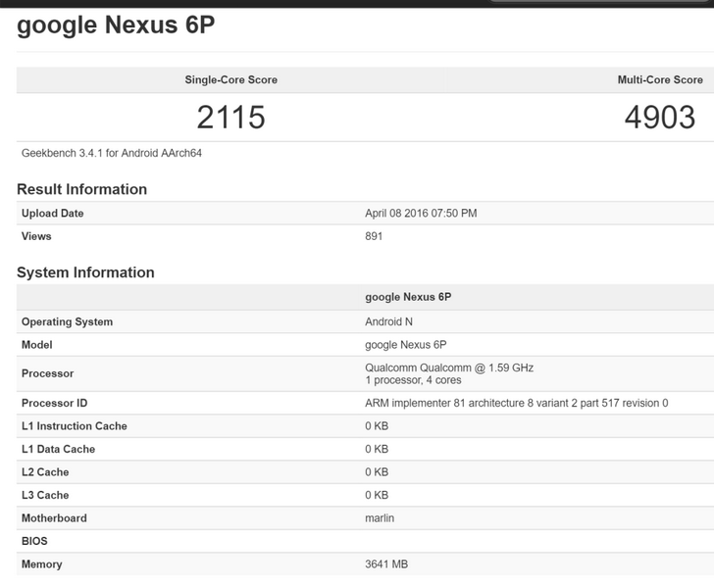Select the L3 Cache label
Screen dimensions: 714x588
pyautogui.click(x=45, y=495)
